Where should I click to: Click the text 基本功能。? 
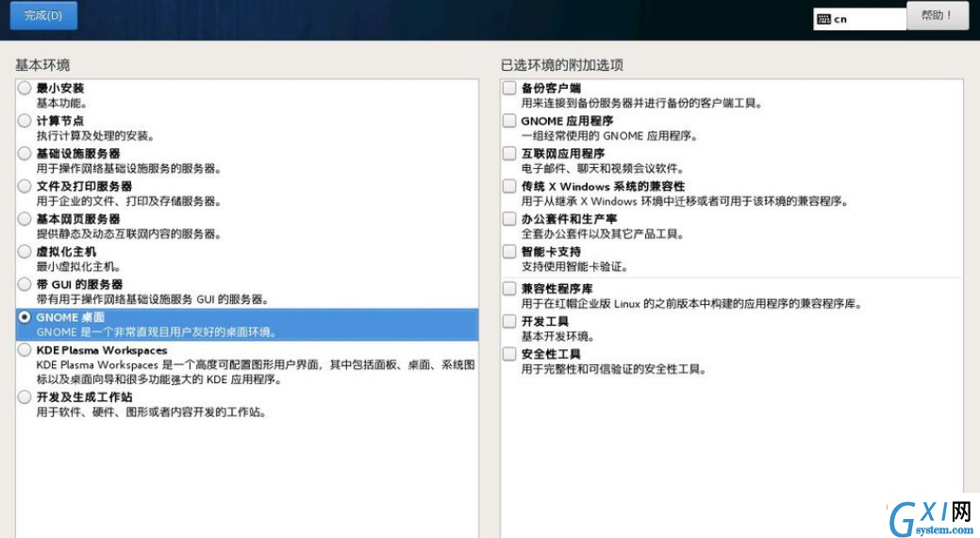[62, 103]
